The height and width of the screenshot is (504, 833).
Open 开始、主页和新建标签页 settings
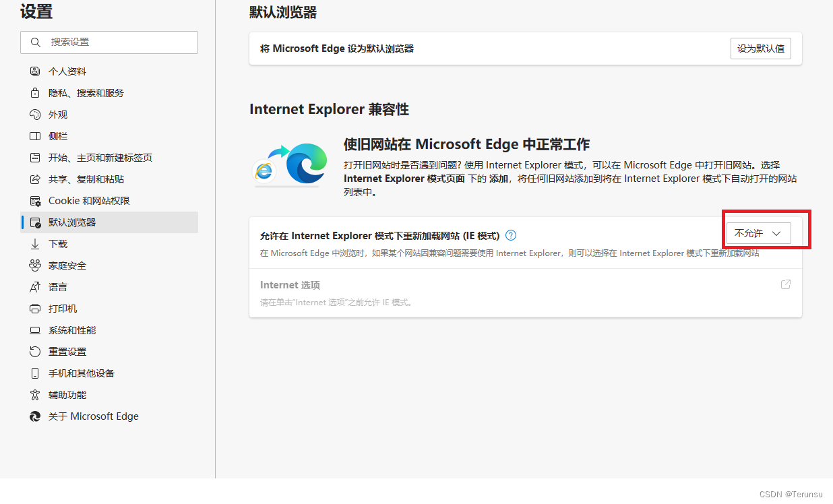pos(109,158)
